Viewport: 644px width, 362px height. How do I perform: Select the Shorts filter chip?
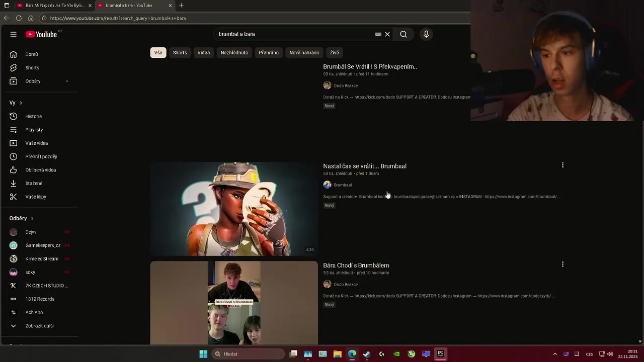(x=180, y=53)
